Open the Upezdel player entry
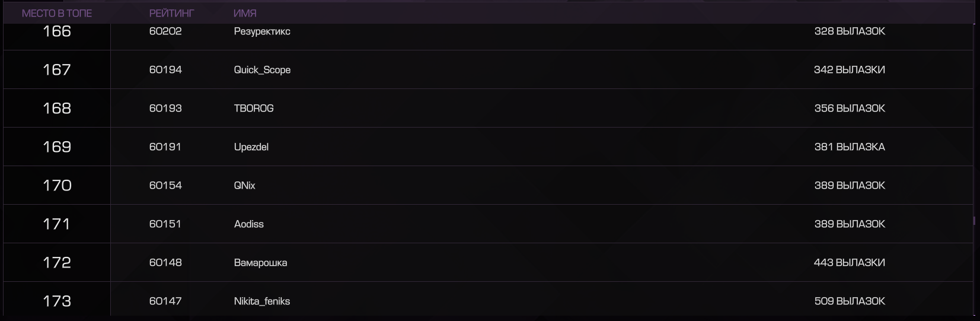This screenshot has height=321, width=980. [x=251, y=147]
